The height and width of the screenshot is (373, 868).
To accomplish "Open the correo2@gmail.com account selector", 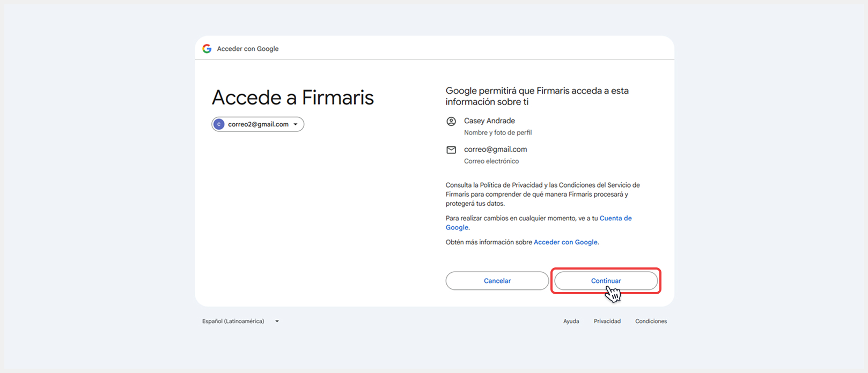I will (258, 124).
